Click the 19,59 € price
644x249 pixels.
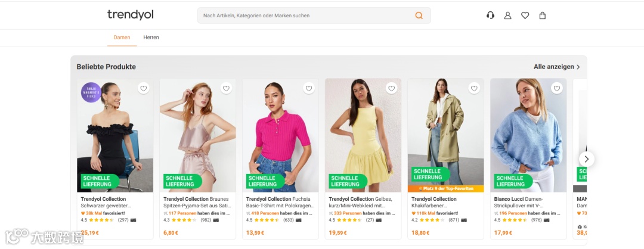point(338,233)
